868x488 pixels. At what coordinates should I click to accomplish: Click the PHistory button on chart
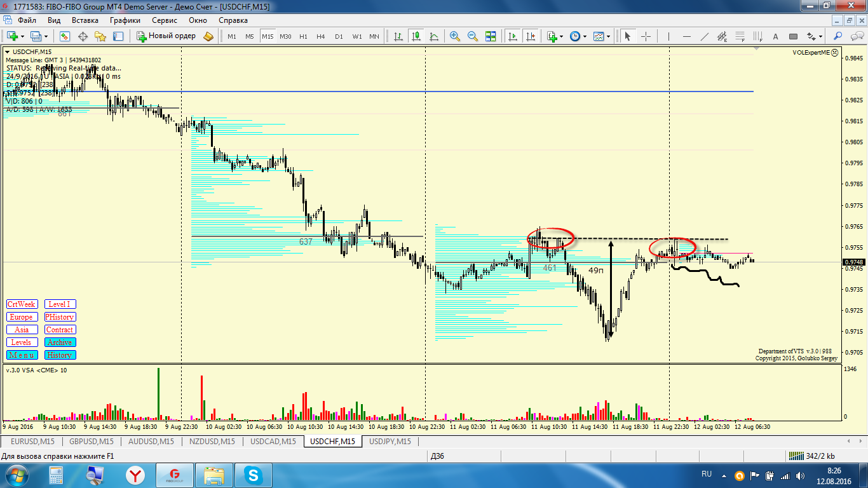point(60,317)
